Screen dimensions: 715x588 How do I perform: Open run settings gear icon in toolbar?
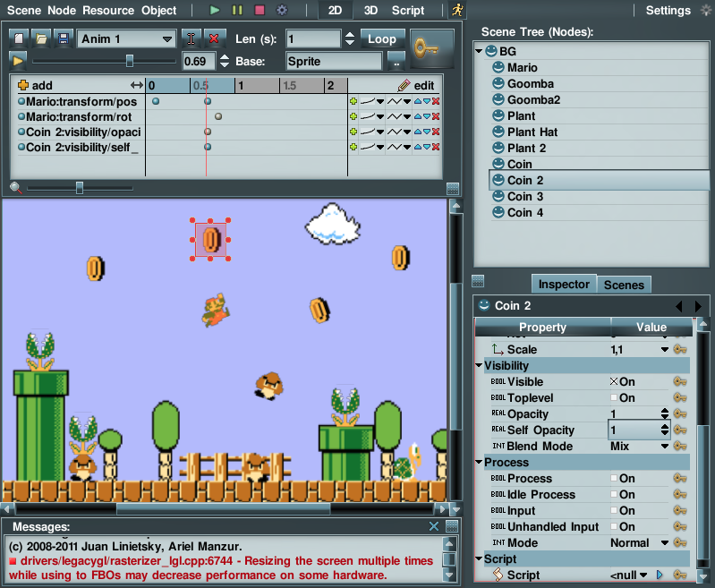tap(282, 10)
